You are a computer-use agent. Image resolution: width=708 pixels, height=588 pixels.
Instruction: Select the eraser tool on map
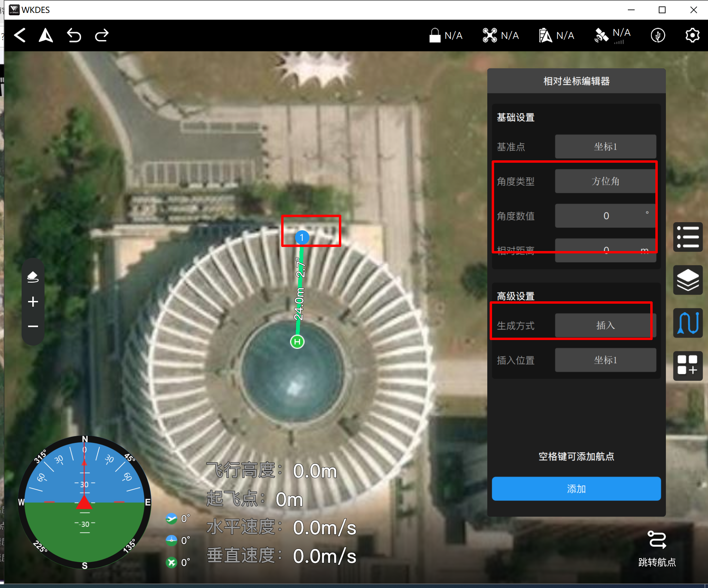(x=33, y=277)
